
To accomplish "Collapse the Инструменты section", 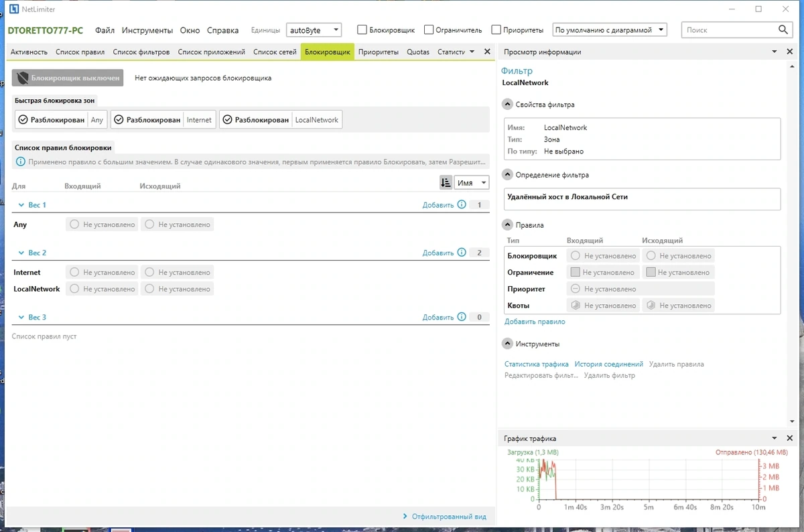I will 507,344.
